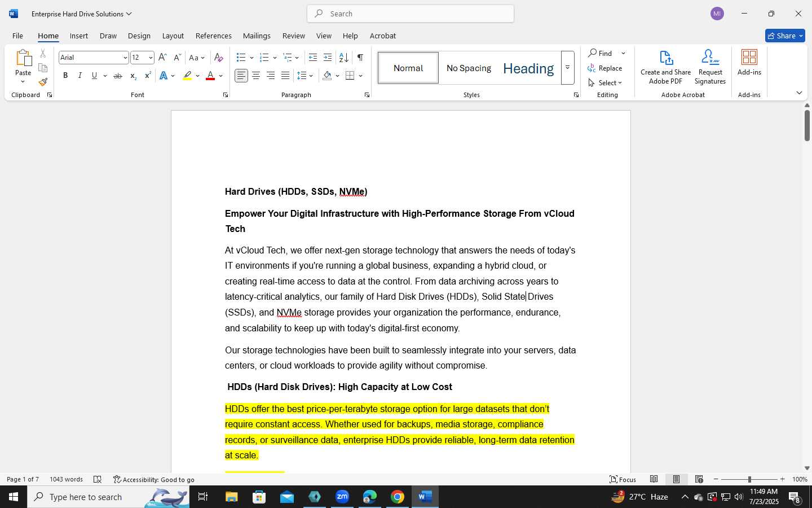The height and width of the screenshot is (508, 812).
Task: Click the Cut scissors icon
Action: click(43, 54)
